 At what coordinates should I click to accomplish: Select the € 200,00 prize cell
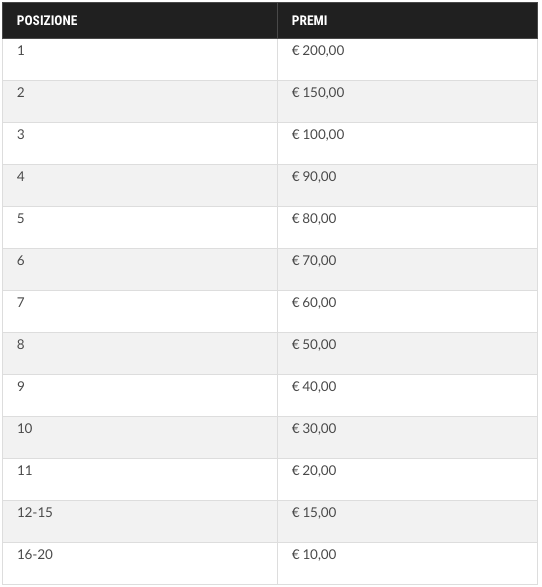pos(408,60)
